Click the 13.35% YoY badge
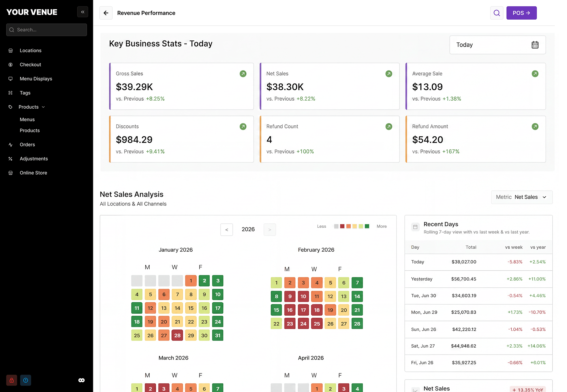 pyautogui.click(x=527, y=390)
